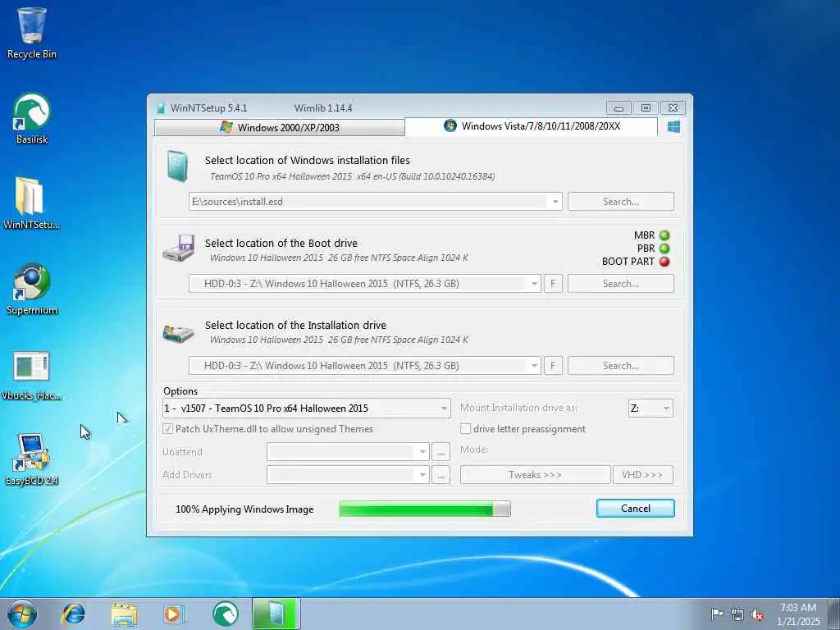Open the Recycle Bin desktop icon
The height and width of the screenshot is (630, 840).
coord(32,33)
